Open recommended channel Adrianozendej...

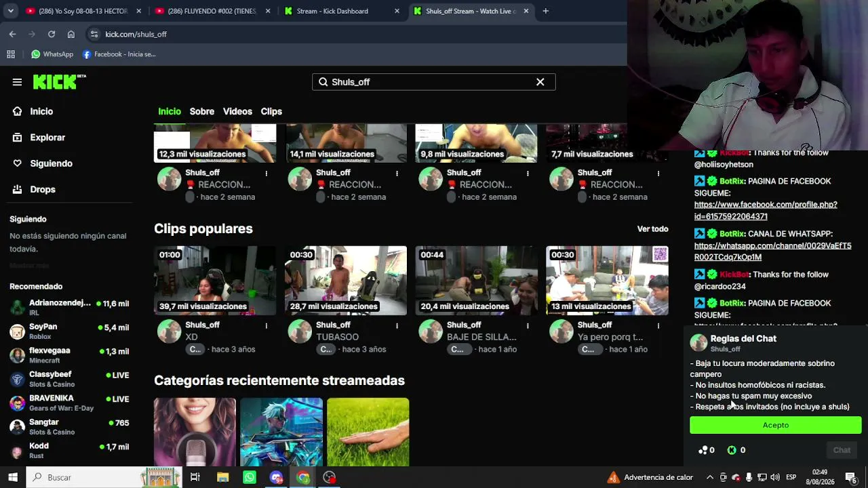69,307
